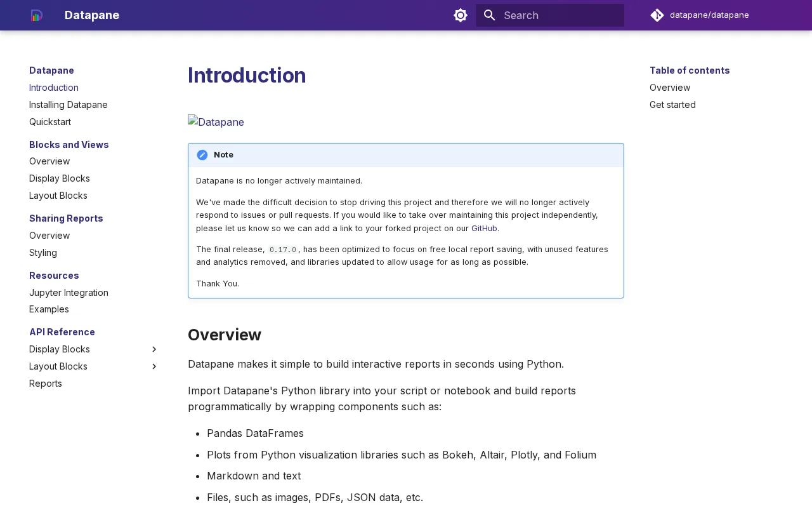Toggle the light/dark color scheme
The height and width of the screenshot is (508, 812).
[461, 15]
